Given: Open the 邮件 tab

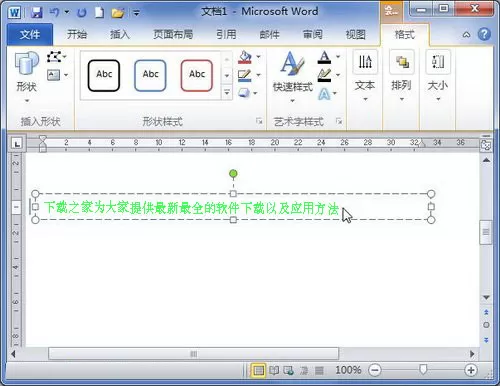Looking at the screenshot, I should pyautogui.click(x=269, y=34).
